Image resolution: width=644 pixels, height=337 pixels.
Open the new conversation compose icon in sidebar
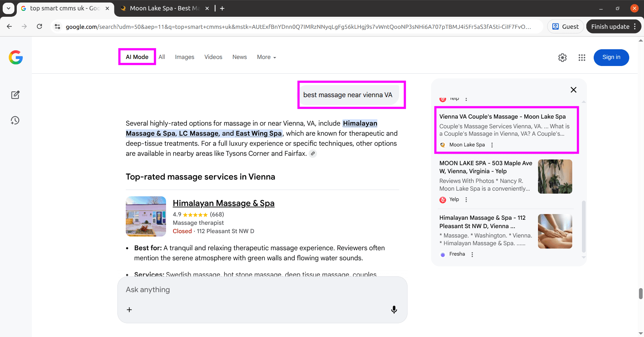tap(15, 95)
